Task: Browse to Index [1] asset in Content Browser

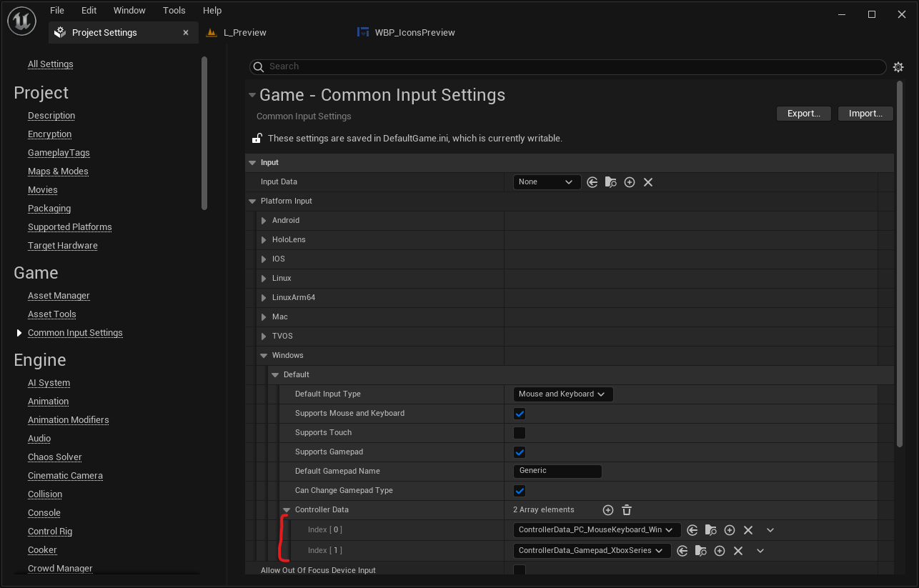Action: (x=701, y=551)
